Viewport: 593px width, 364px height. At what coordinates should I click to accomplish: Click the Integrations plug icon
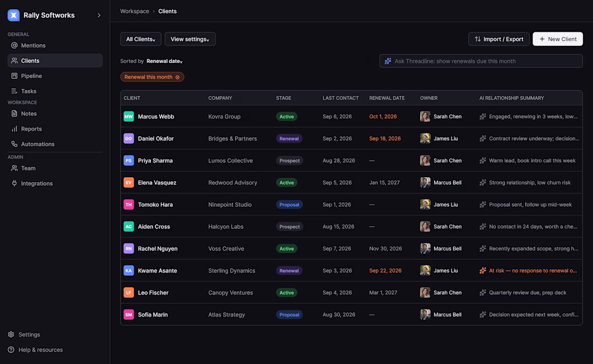click(x=15, y=183)
